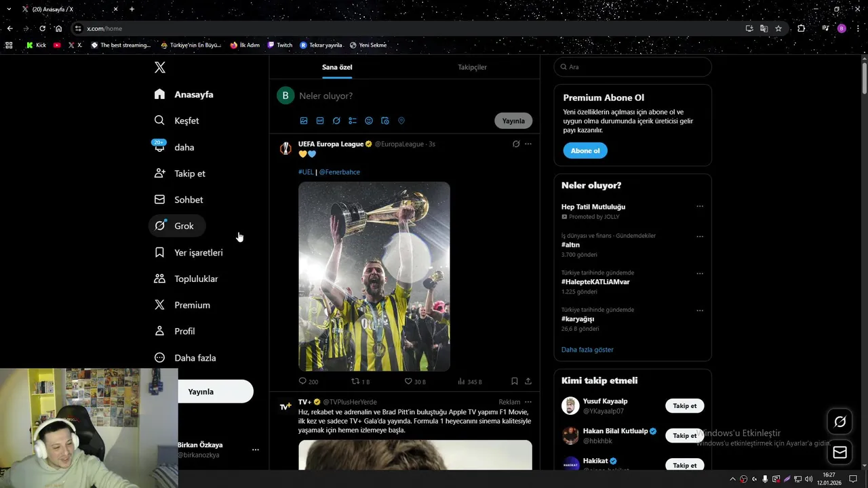Click the X logo in sidebar
Screen dimensions: 868x488
(x=160, y=67)
